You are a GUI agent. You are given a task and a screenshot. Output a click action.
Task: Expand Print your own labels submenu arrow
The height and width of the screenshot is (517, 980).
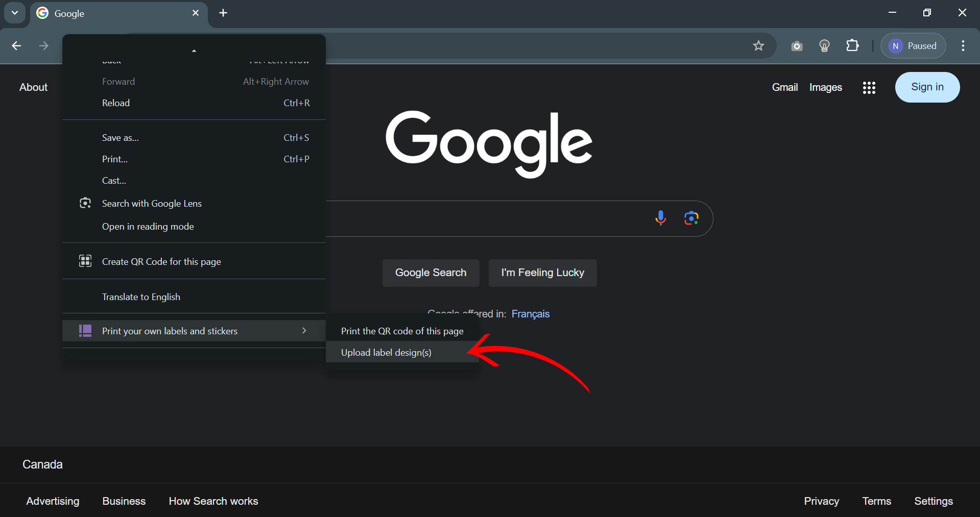point(304,331)
